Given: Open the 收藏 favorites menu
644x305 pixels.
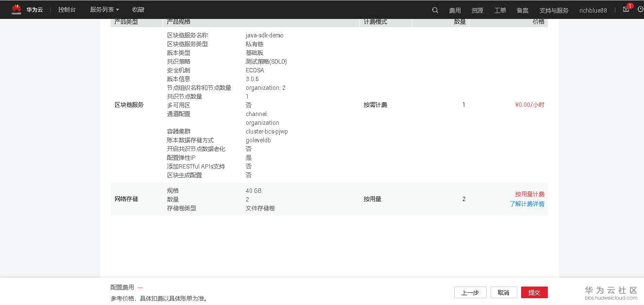Looking at the screenshot, I should coord(138,9).
